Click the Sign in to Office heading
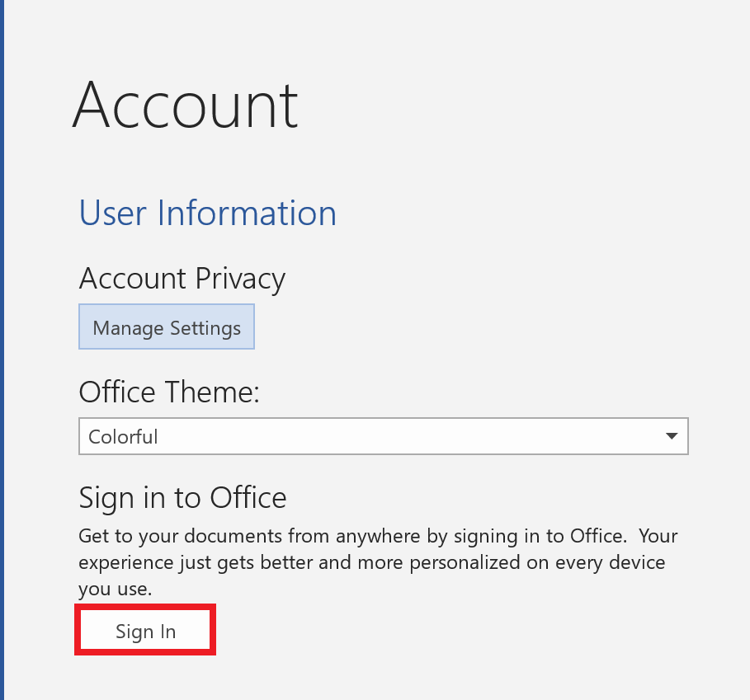 coord(182,498)
